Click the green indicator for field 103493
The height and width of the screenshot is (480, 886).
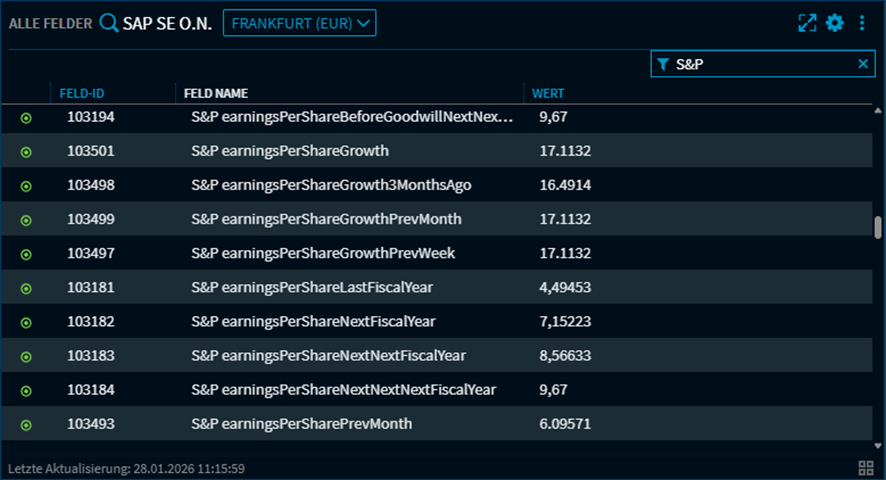26,425
